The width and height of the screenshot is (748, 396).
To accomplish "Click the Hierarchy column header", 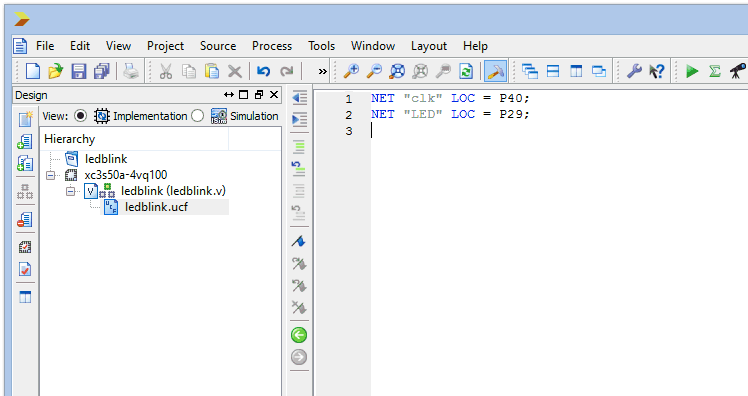I will [x=134, y=139].
